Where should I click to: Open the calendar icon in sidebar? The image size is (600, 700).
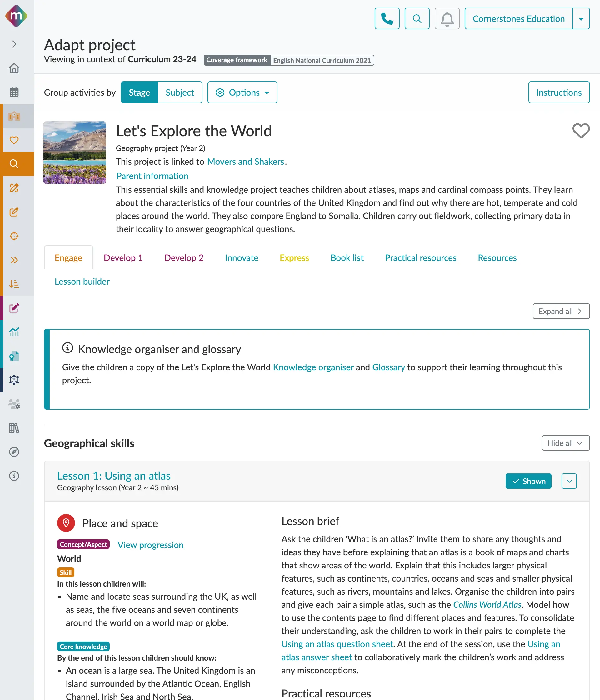tap(14, 92)
